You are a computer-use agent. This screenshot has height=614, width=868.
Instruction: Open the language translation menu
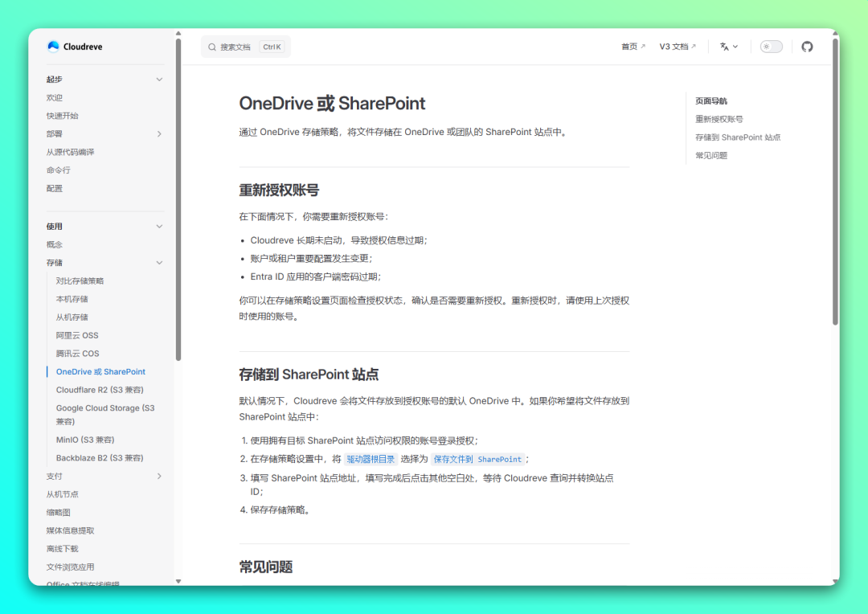(728, 47)
